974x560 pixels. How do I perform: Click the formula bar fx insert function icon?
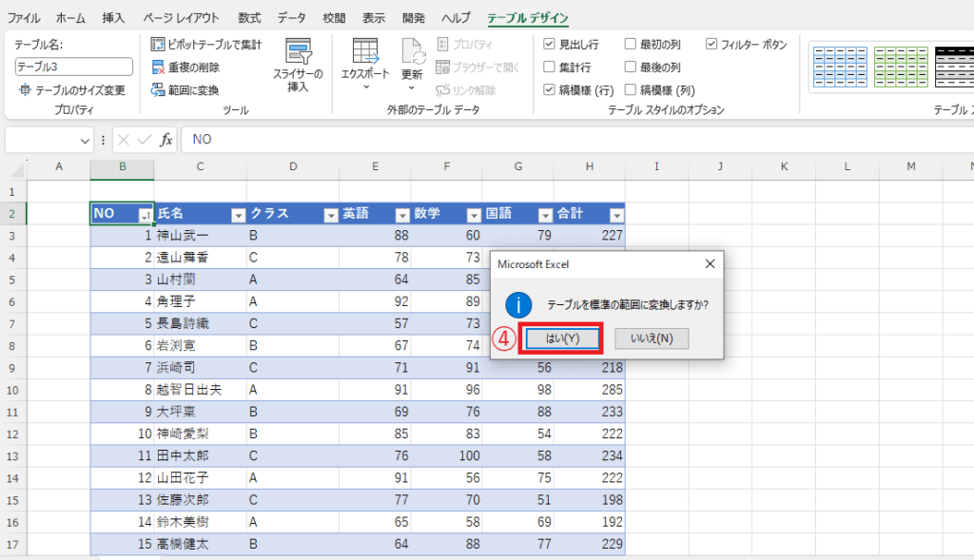click(x=166, y=140)
